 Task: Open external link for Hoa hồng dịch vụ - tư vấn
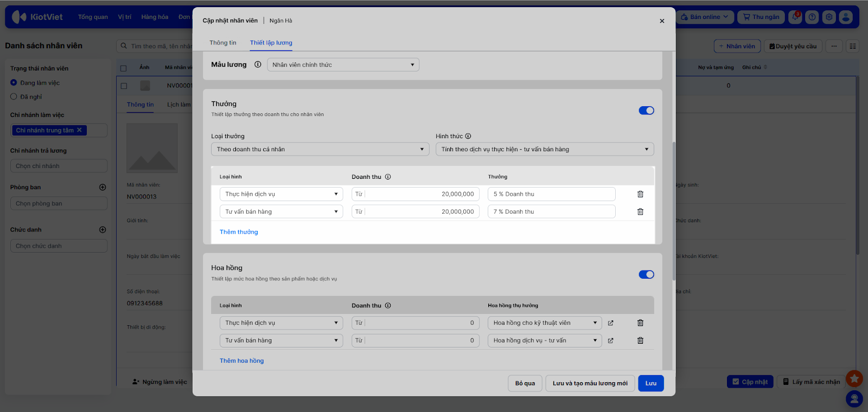pos(610,341)
